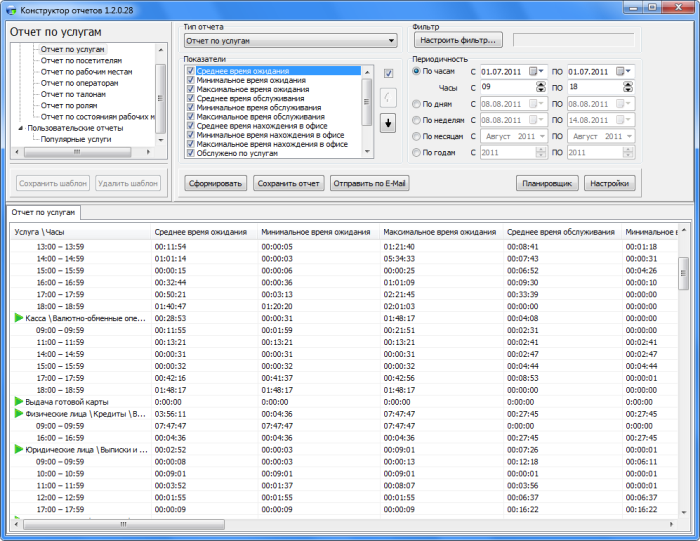Click Среднее время ожидания column header
The image size is (700, 541).
point(204,232)
